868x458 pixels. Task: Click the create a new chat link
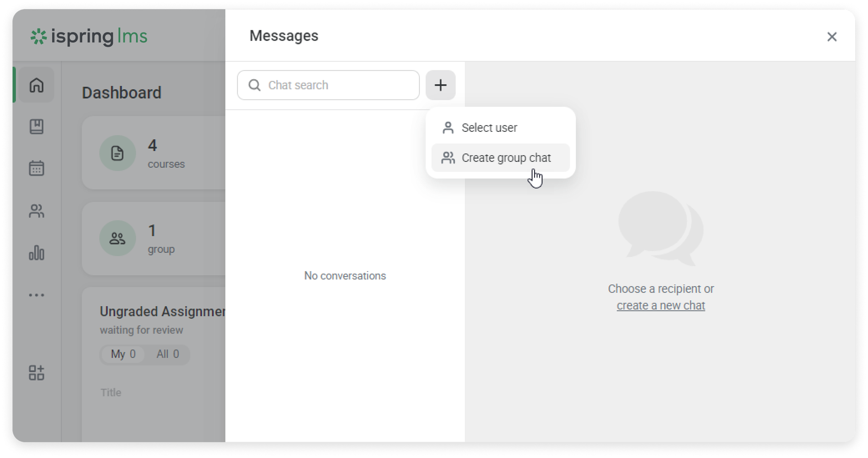tap(661, 306)
